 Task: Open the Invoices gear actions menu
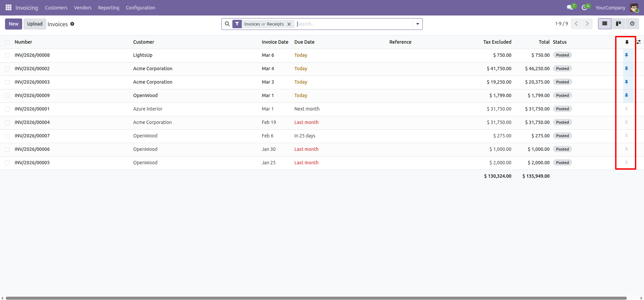coord(72,24)
